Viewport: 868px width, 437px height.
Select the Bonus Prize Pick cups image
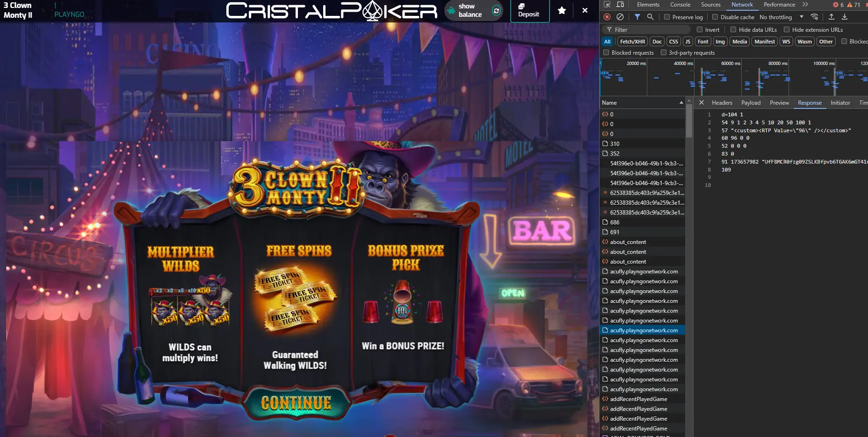coord(403,302)
